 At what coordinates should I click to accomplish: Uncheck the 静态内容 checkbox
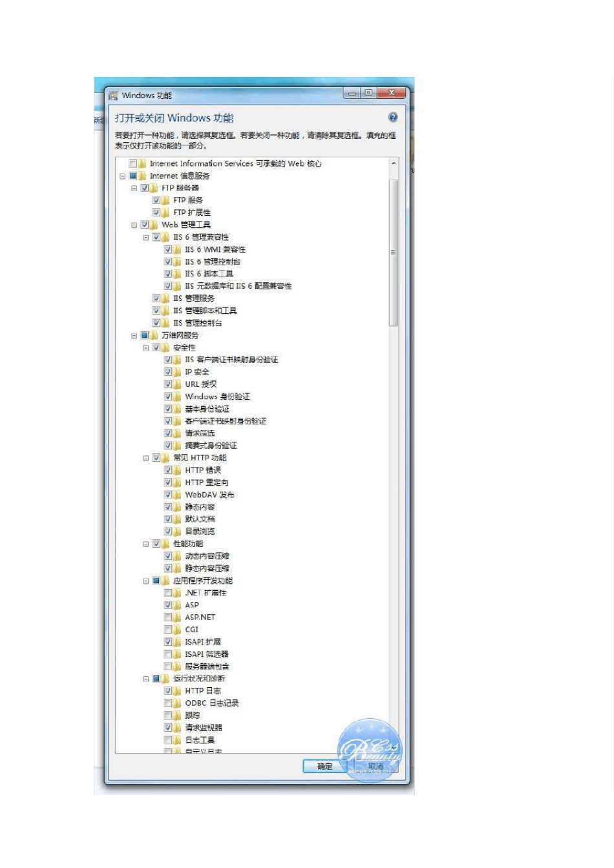point(167,507)
